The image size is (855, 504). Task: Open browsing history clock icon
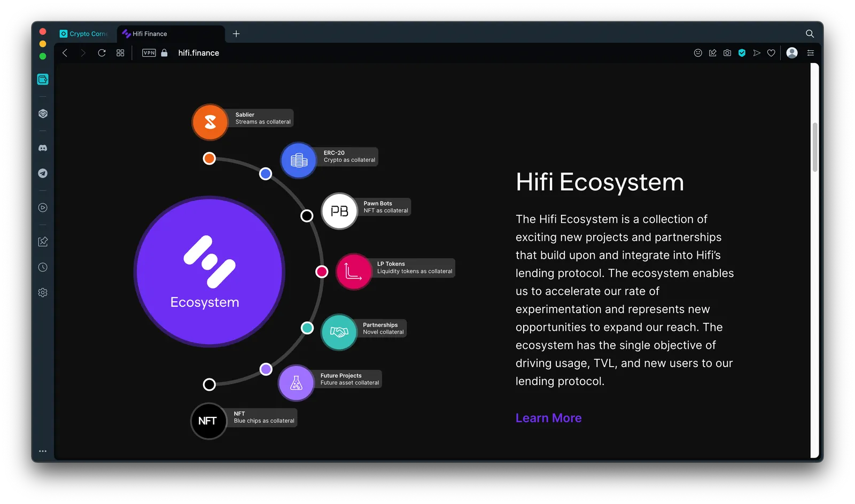pos(43,267)
